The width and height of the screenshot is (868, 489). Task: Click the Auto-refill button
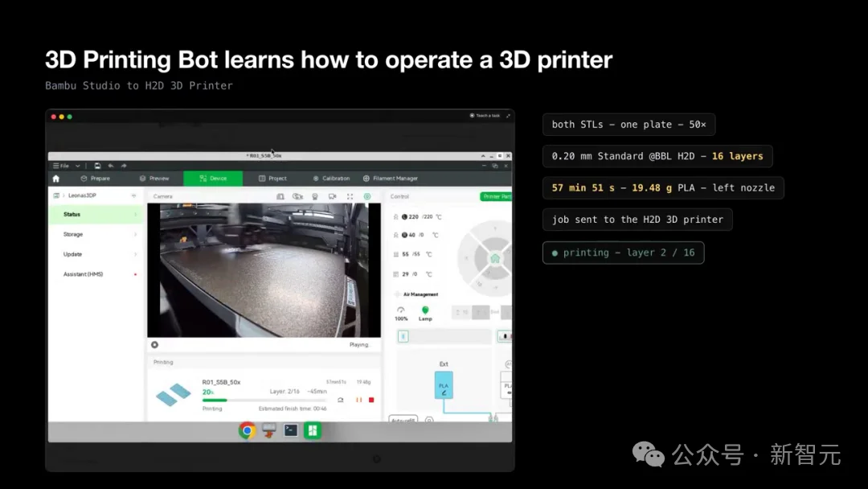403,419
